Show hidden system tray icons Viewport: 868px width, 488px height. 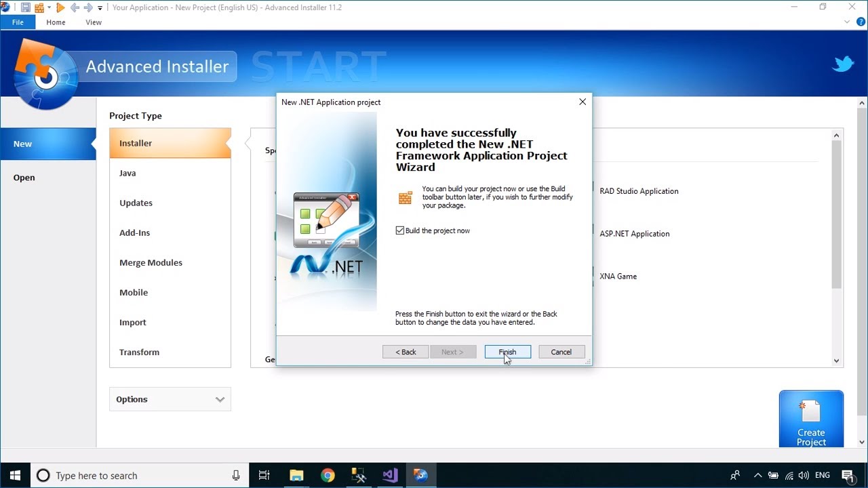coord(757,475)
